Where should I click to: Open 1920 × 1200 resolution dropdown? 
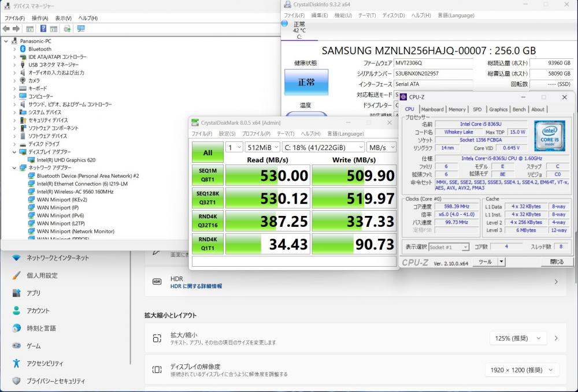(x=522, y=370)
